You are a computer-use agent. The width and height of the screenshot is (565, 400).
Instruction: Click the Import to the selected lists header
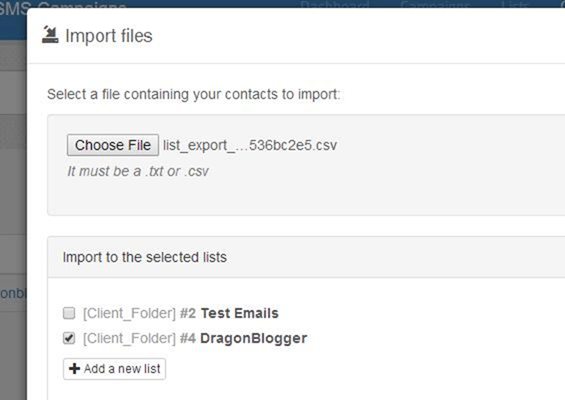click(x=144, y=257)
